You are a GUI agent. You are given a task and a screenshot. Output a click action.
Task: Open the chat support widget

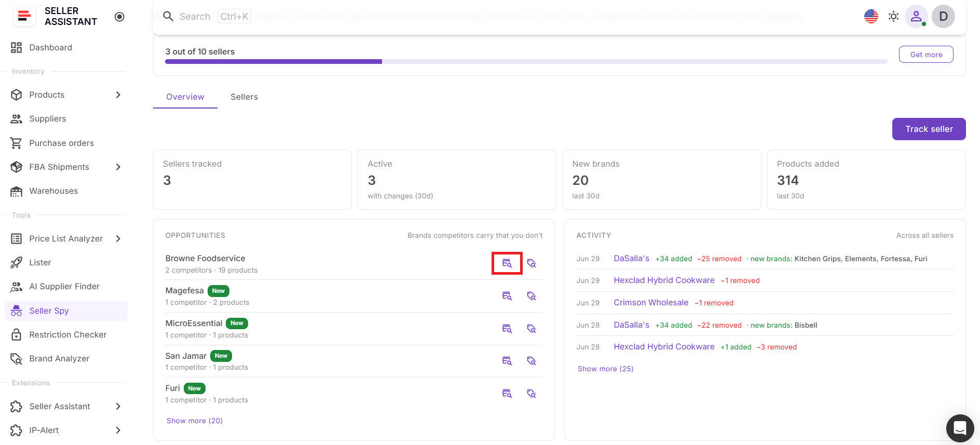pyautogui.click(x=960, y=428)
